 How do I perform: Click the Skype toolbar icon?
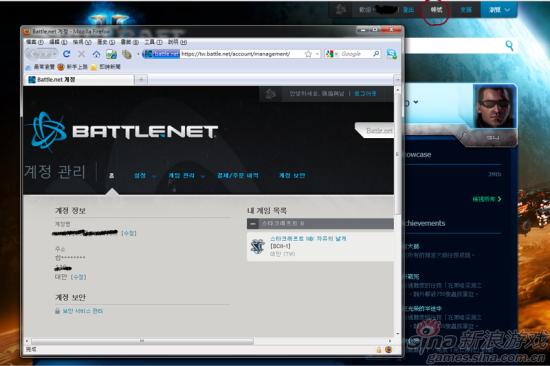(x=392, y=54)
